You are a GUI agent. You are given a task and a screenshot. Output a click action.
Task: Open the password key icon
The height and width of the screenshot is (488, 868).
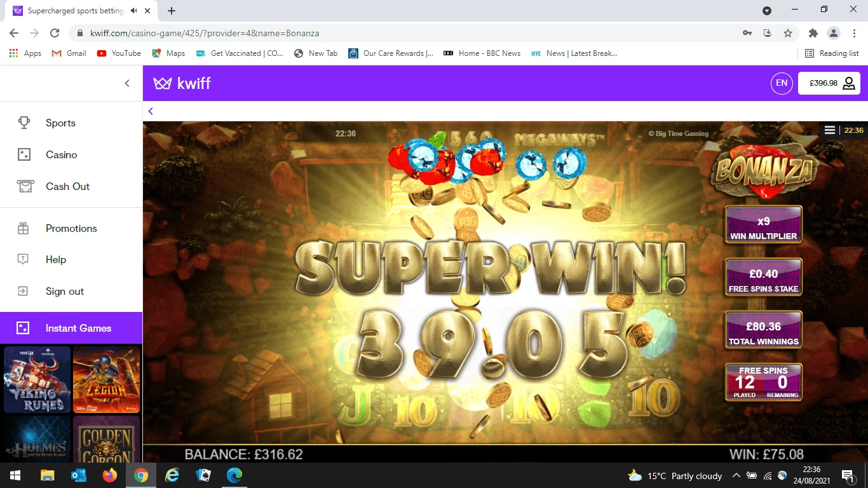[747, 33]
